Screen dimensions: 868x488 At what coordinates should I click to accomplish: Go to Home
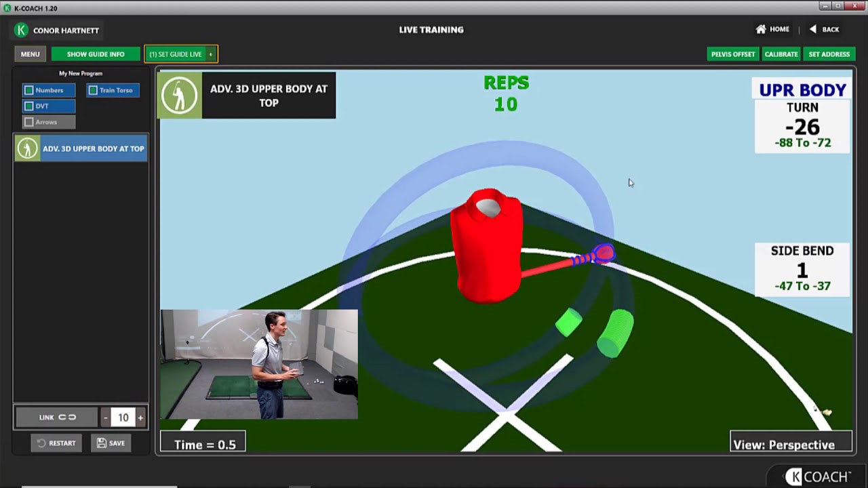[772, 29]
